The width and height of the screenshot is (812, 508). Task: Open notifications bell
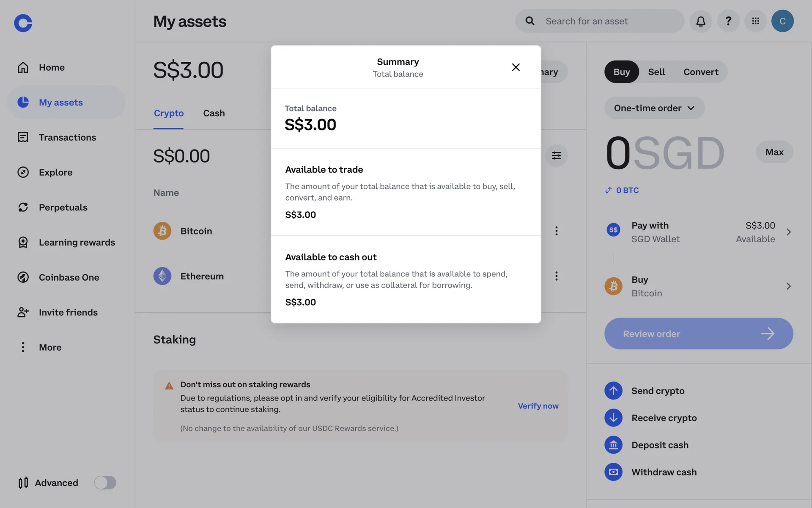pos(701,21)
